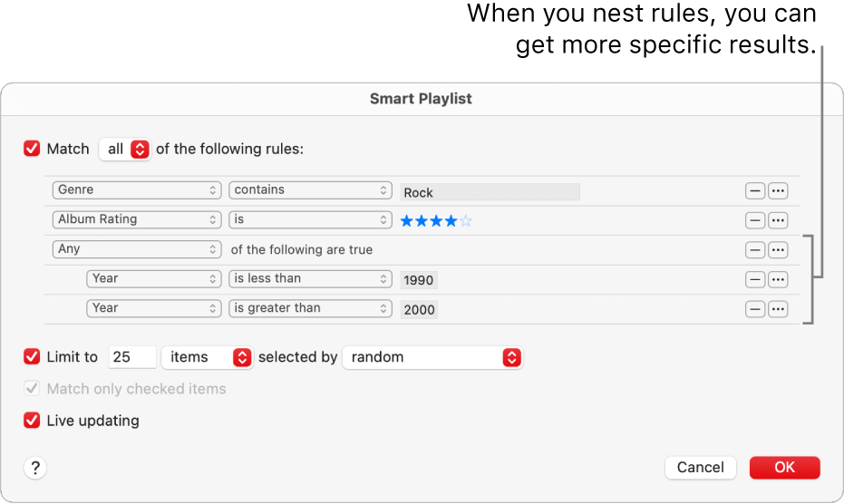Change the 'all' match popup menu
844x504 pixels.
[x=125, y=149]
